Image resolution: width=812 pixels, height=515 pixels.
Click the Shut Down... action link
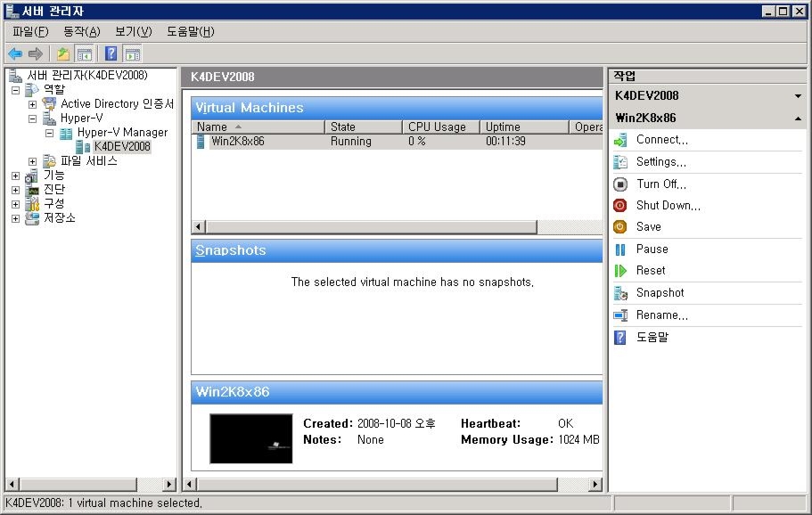click(x=668, y=206)
